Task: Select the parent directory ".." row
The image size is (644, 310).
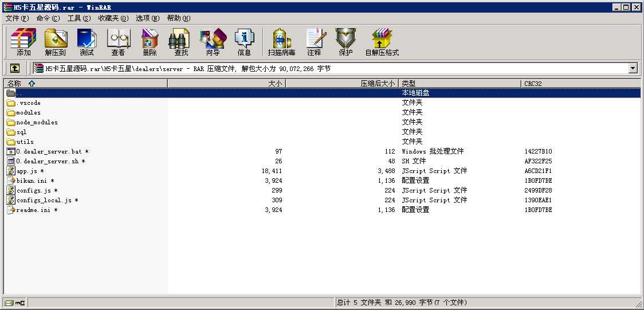Action: point(323,93)
